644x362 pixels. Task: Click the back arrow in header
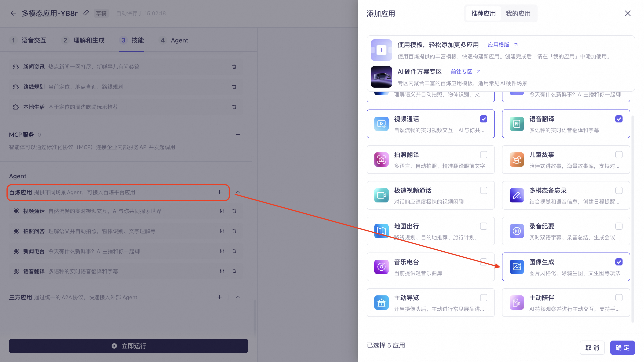(x=13, y=13)
